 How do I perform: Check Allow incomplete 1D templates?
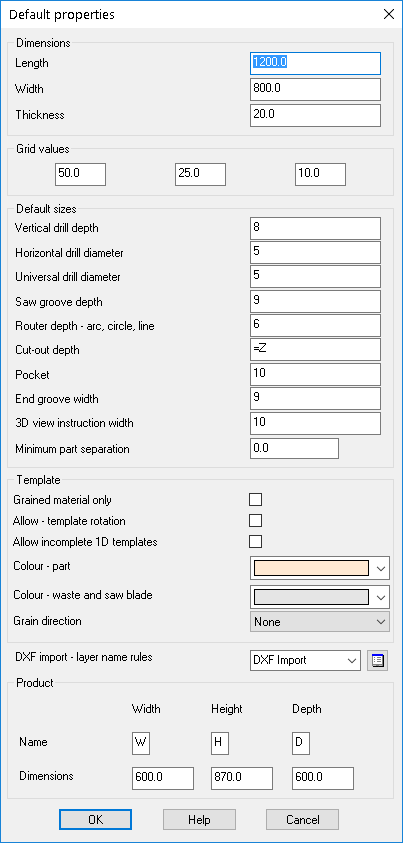pos(255,541)
